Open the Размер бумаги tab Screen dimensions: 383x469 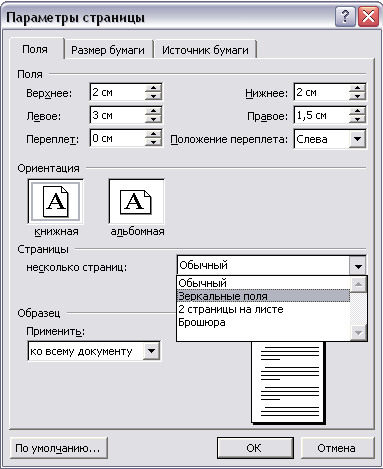(108, 50)
